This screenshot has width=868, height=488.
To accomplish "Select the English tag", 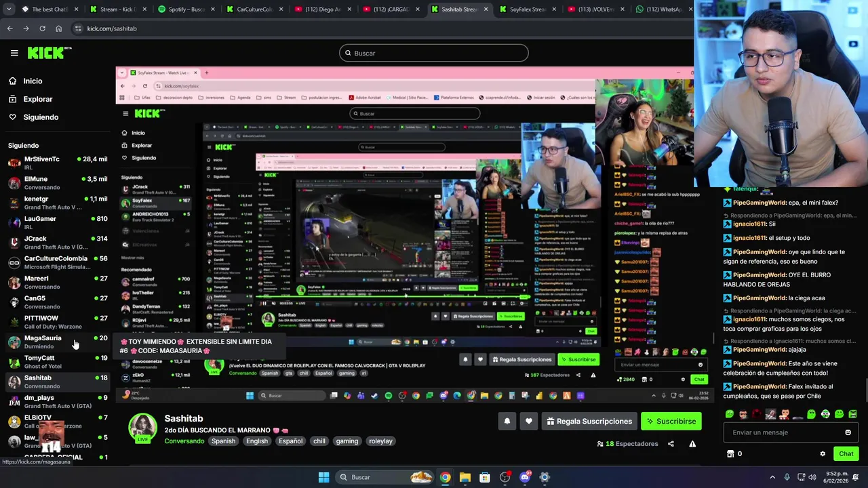I will click(257, 441).
